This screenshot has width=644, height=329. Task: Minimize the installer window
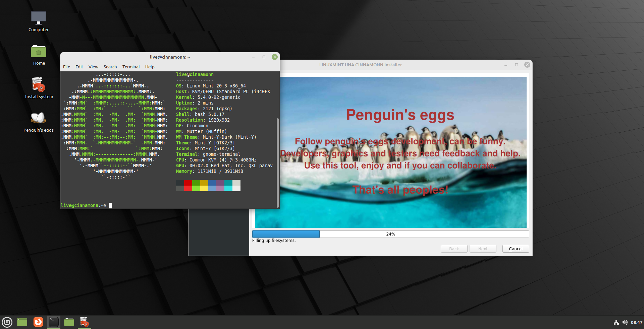pos(505,65)
